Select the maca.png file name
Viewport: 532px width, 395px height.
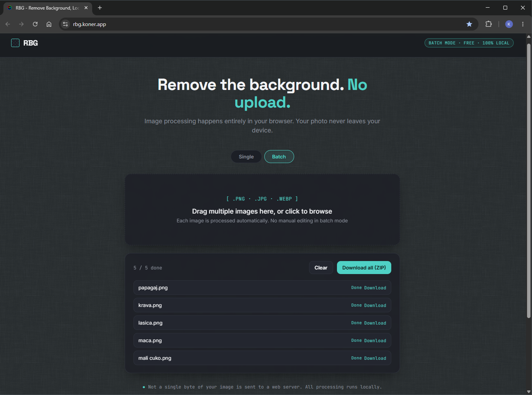(x=150, y=340)
